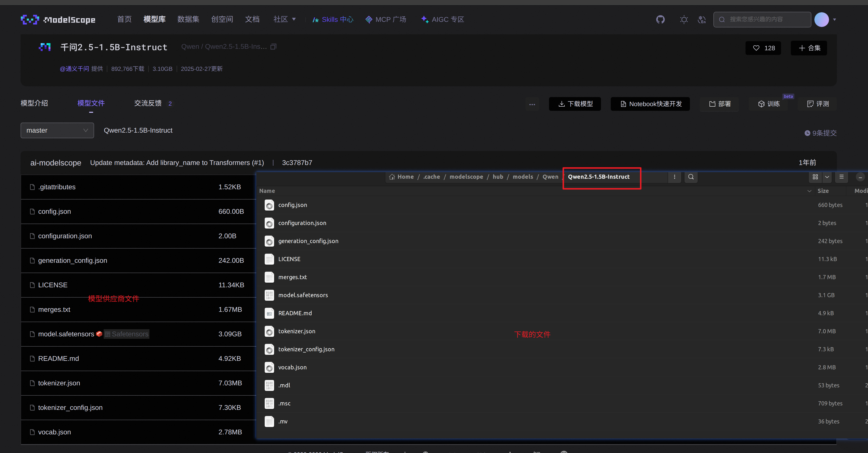Click 下载模型 download button
Screen dimensions: 868x453
coord(575,104)
